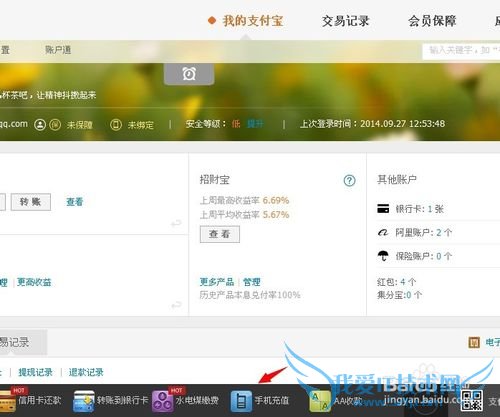Screen dimensions: 500x417
Task: Open 水电煤缴费 in bottom bar
Action: [197, 400]
